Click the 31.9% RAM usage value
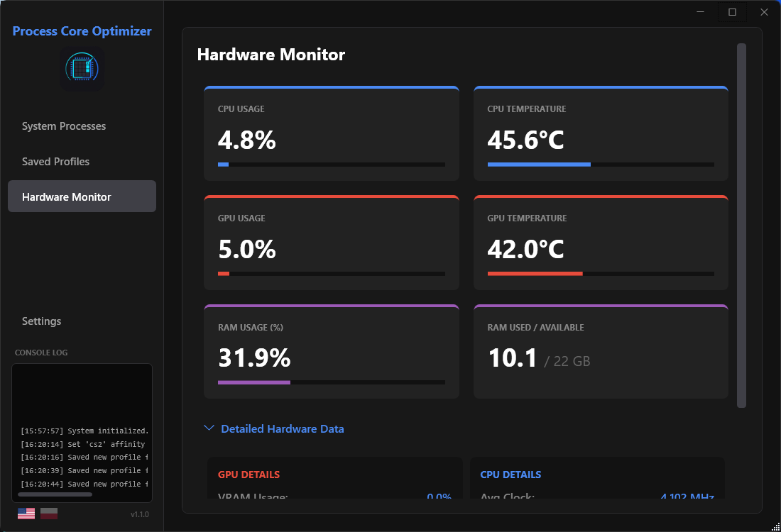 click(254, 358)
